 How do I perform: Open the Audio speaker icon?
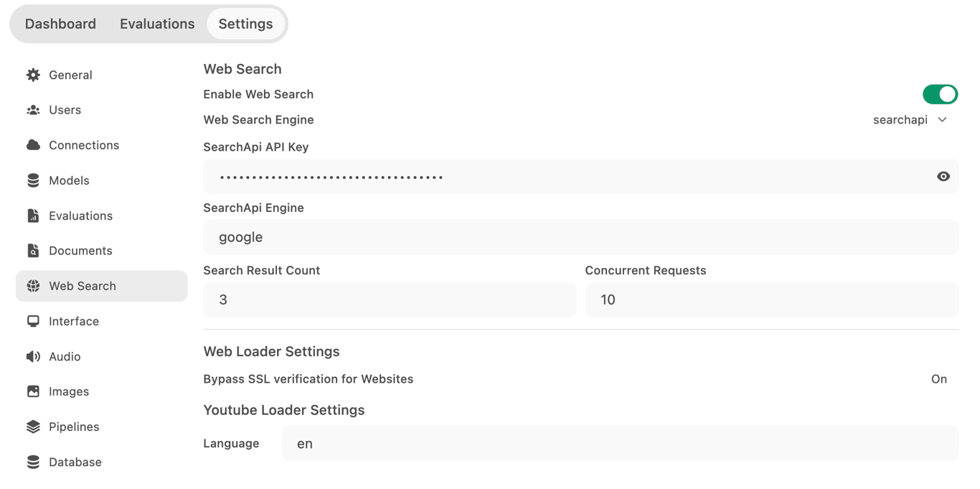point(33,356)
